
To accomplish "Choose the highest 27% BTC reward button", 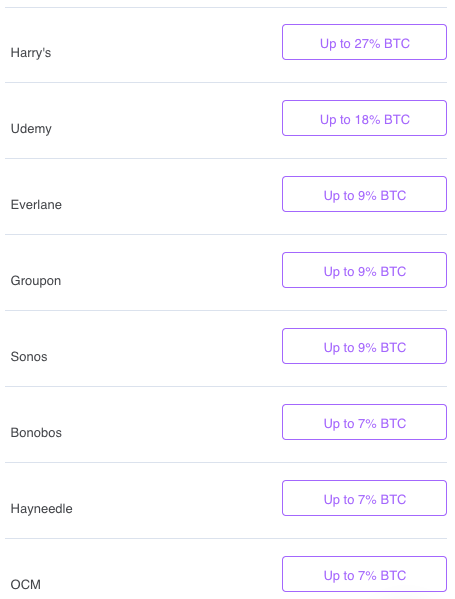I will pos(364,42).
